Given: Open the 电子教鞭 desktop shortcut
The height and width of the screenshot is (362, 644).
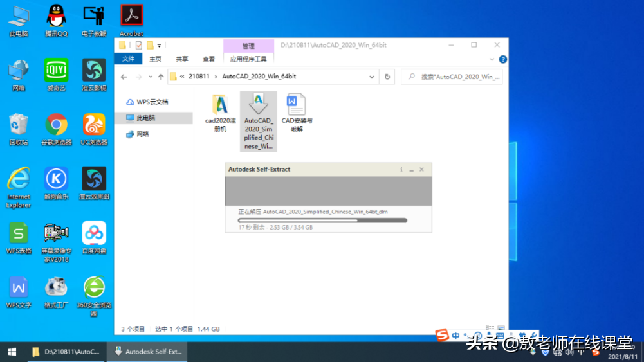Looking at the screenshot, I should coord(94,21).
